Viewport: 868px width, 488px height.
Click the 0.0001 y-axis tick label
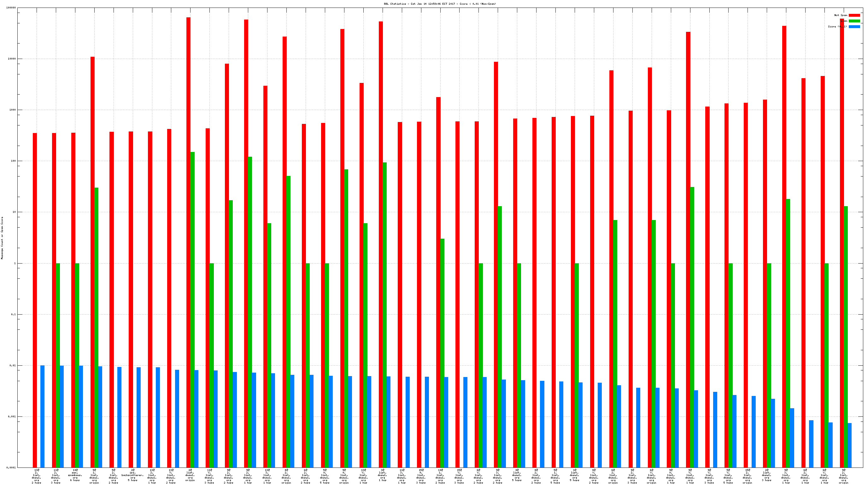pos(11,468)
